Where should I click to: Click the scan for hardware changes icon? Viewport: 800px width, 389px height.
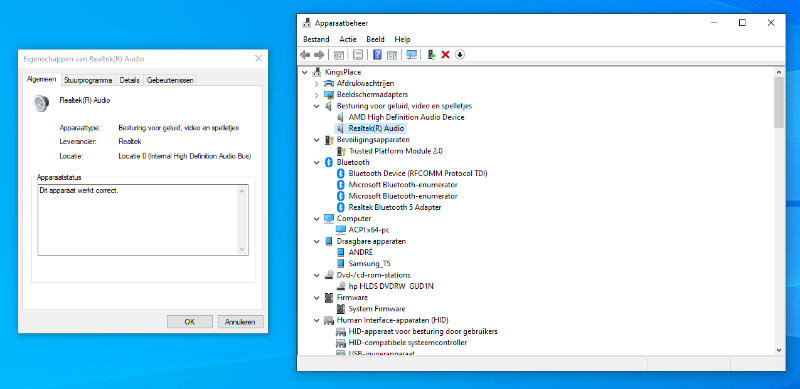click(411, 55)
